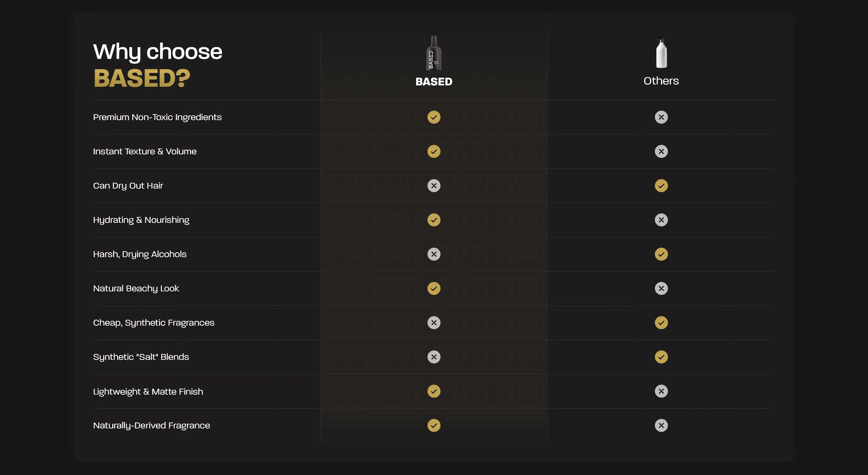This screenshot has width=868, height=475.
Task: Click the BASED checkmark for Premium Non-Toxic Ingredients
Action: pos(434,117)
